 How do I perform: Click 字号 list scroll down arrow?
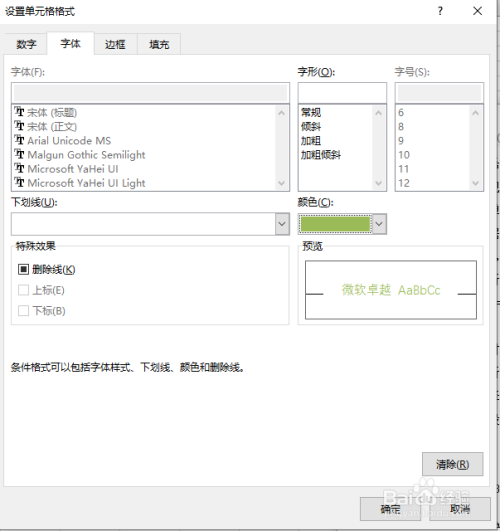coord(475,183)
